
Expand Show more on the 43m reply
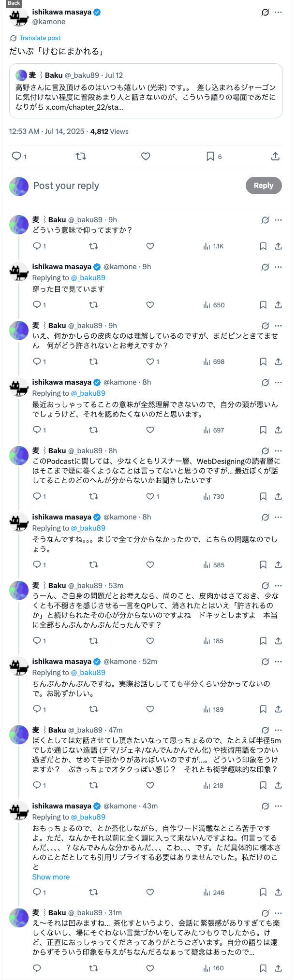51,877
